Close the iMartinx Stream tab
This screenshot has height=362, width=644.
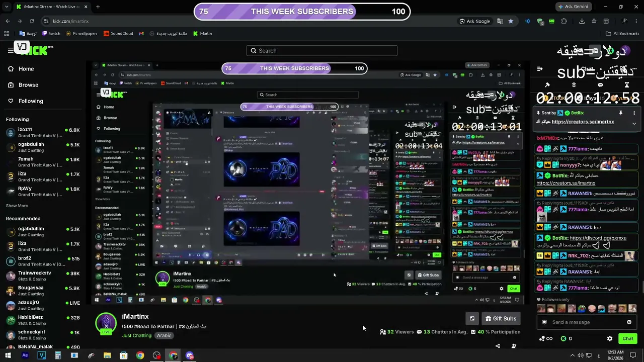click(x=86, y=7)
